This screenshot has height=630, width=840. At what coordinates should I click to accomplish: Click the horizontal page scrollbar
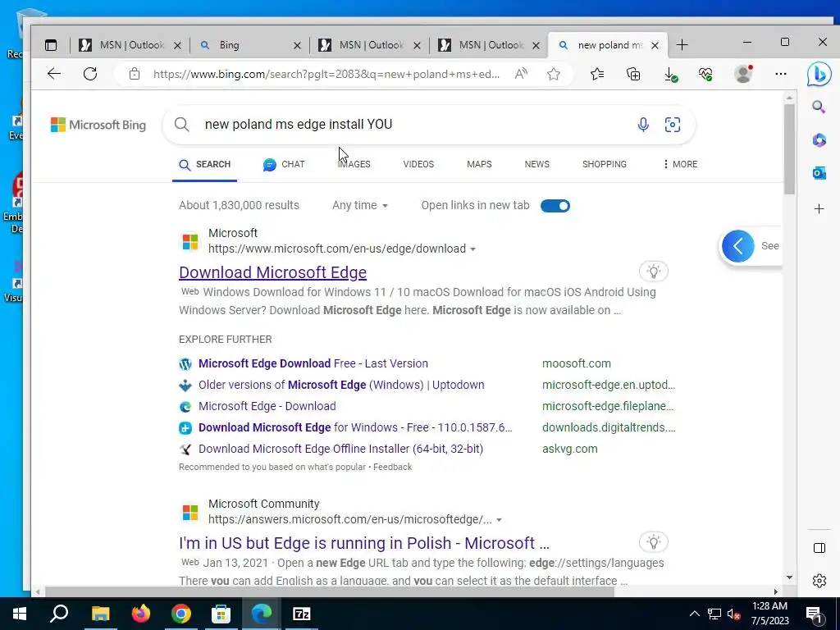point(330,592)
